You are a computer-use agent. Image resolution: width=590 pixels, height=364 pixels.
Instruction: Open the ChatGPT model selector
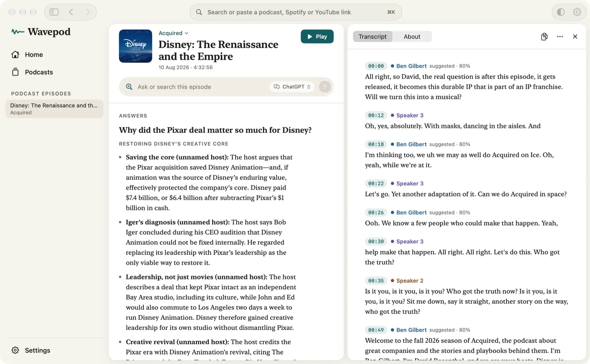(292, 87)
